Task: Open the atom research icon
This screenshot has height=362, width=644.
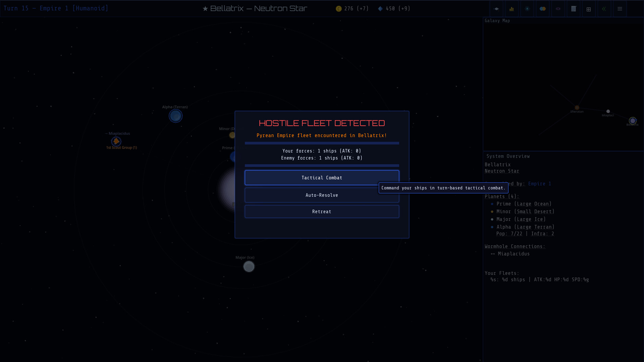Action: pyautogui.click(x=527, y=9)
